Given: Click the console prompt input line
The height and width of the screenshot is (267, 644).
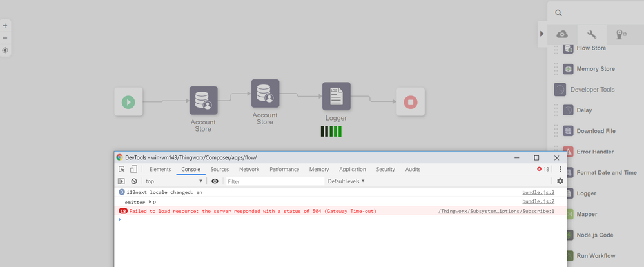Looking at the screenshot, I should [x=340, y=219].
